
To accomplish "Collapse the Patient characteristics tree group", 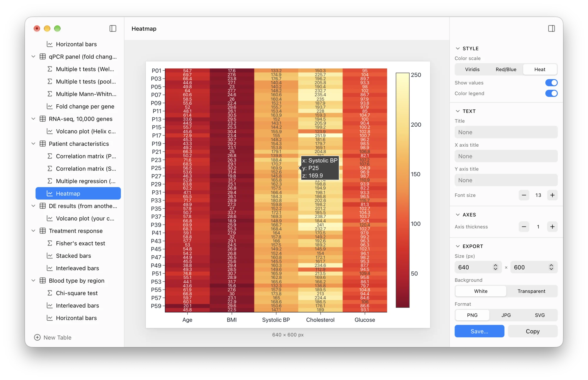I will pos(34,144).
